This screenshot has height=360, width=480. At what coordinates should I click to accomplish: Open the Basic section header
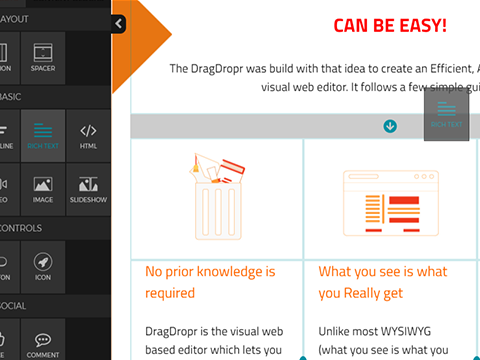click(55, 97)
